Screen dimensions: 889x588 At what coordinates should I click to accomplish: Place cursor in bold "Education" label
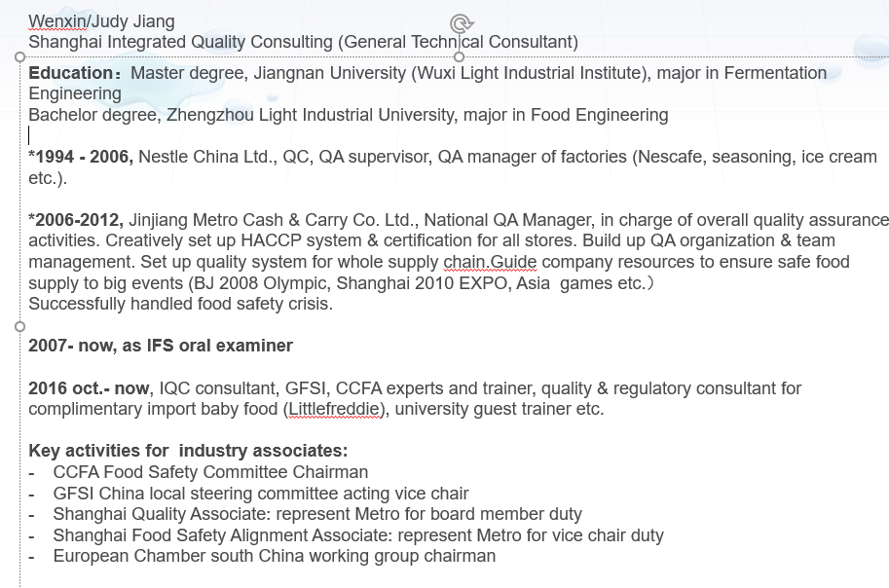tap(72, 73)
